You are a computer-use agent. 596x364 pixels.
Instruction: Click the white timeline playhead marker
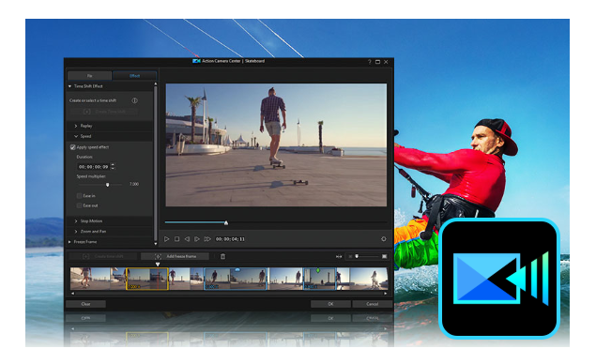158,264
